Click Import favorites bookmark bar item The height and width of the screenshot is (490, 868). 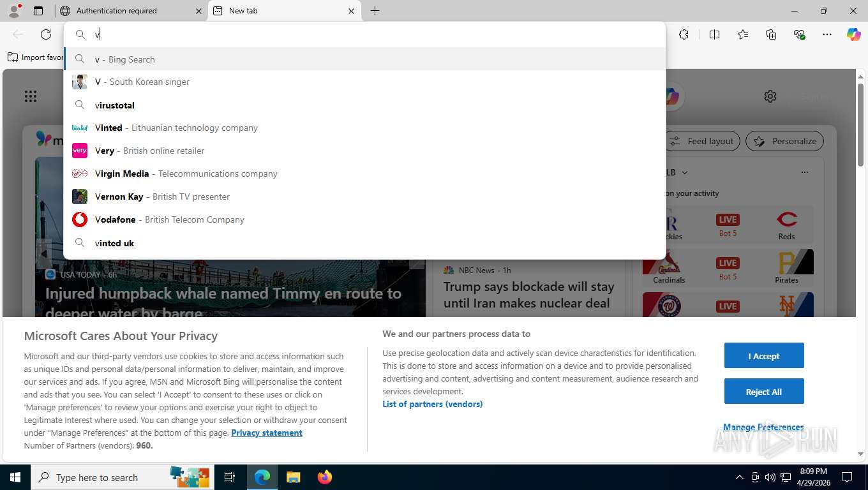pyautogui.click(x=35, y=57)
